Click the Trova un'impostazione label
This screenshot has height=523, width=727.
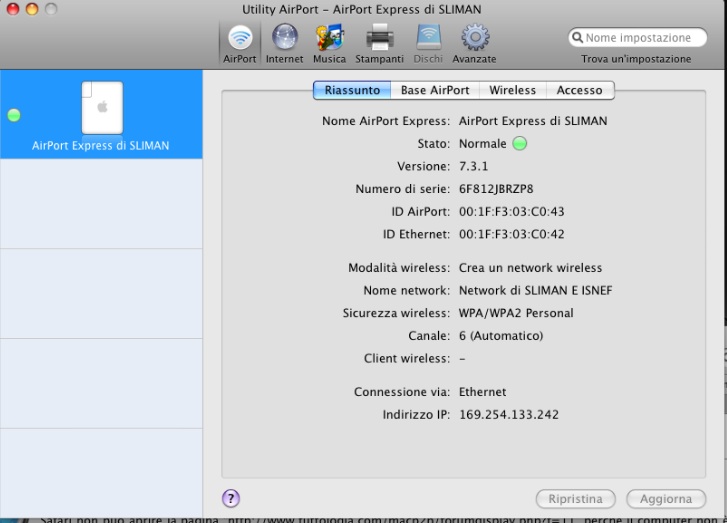point(636,59)
